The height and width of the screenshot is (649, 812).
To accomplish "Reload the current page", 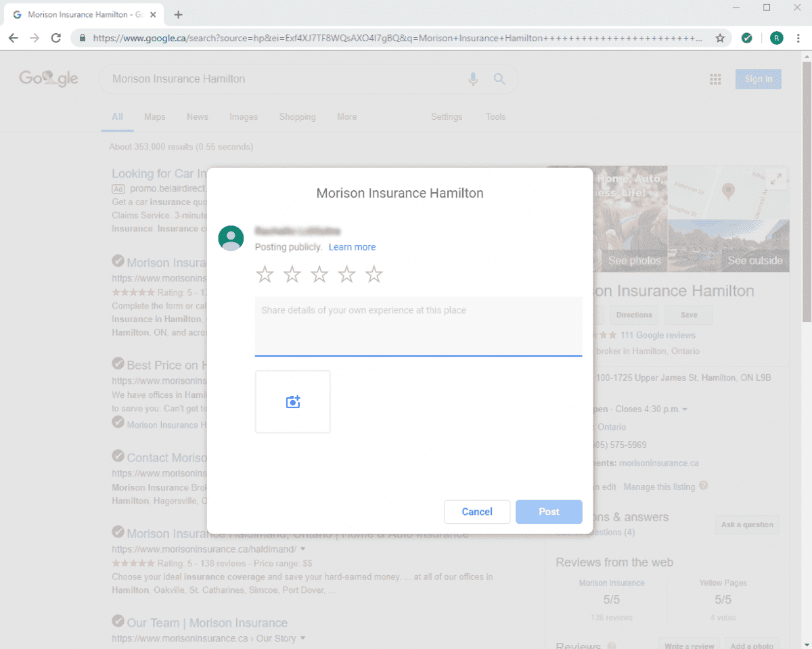I will [x=56, y=39].
